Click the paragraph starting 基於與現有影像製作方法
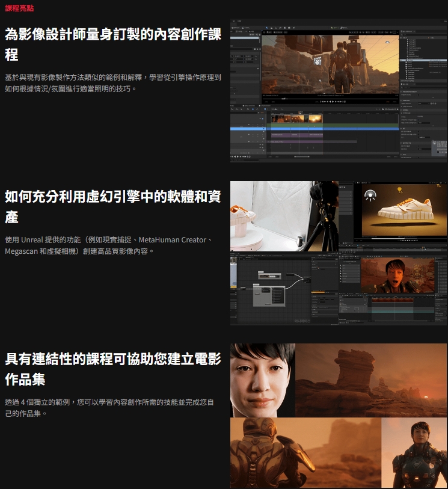448x489 pixels. coord(113,83)
